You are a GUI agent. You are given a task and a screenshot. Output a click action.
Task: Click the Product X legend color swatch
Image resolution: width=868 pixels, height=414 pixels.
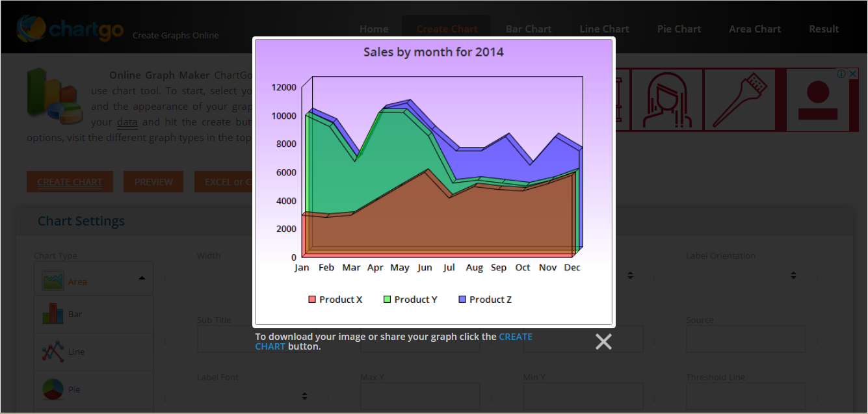(312, 300)
